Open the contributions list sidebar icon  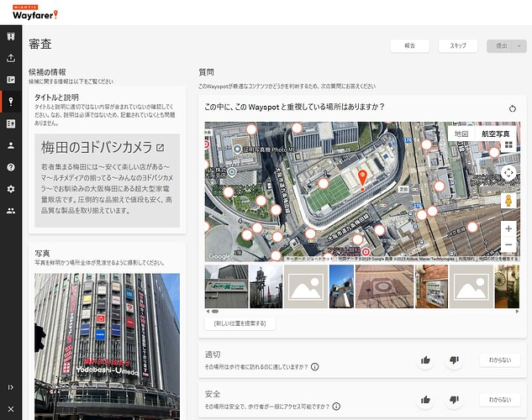click(x=11, y=80)
